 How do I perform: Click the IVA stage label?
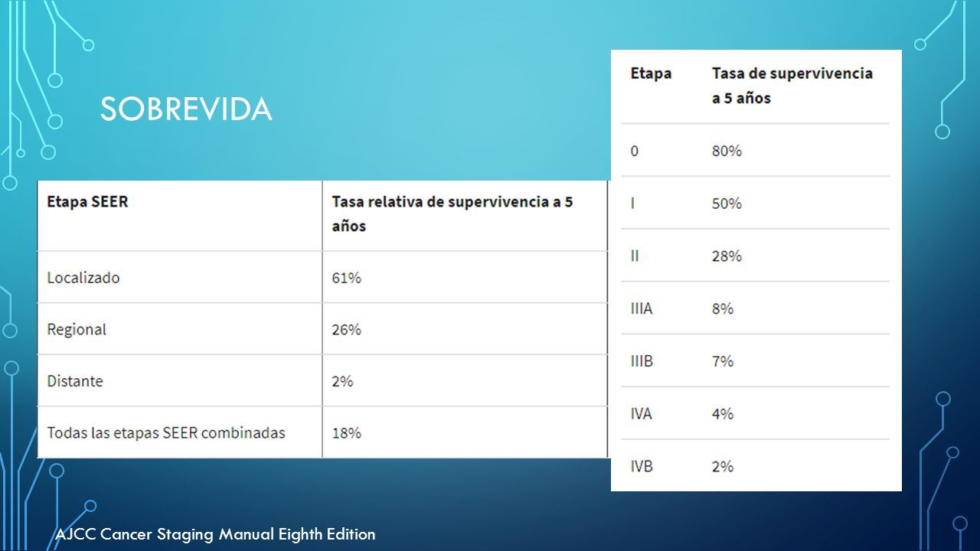pyautogui.click(x=642, y=414)
